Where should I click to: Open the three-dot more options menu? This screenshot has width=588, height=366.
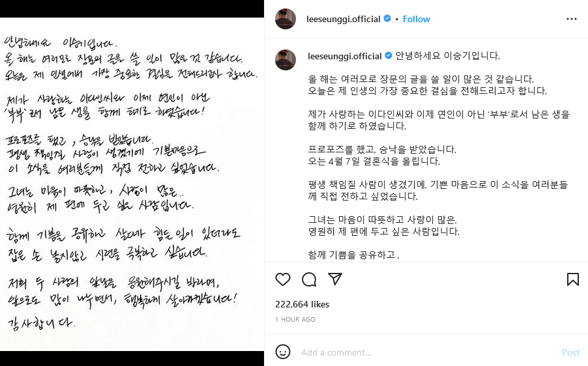click(x=572, y=19)
